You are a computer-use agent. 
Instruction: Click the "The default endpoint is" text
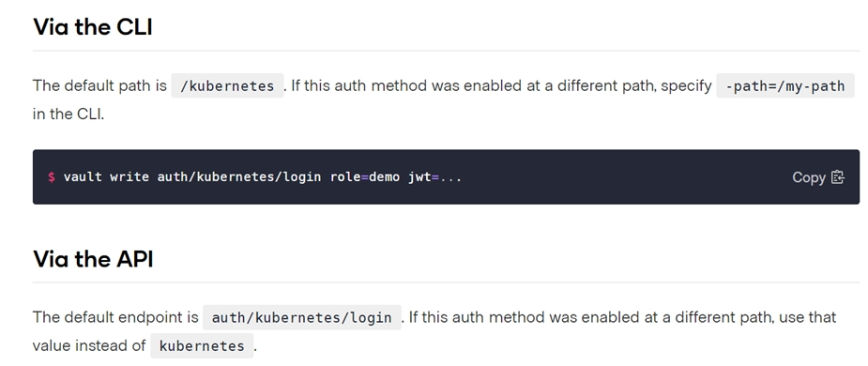115,317
